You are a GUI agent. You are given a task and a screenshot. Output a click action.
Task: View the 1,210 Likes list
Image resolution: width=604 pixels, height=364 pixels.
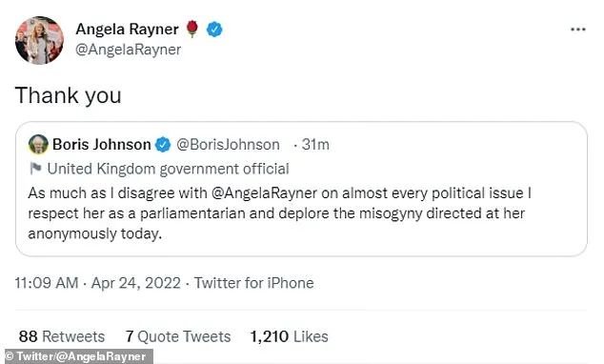coord(290,336)
